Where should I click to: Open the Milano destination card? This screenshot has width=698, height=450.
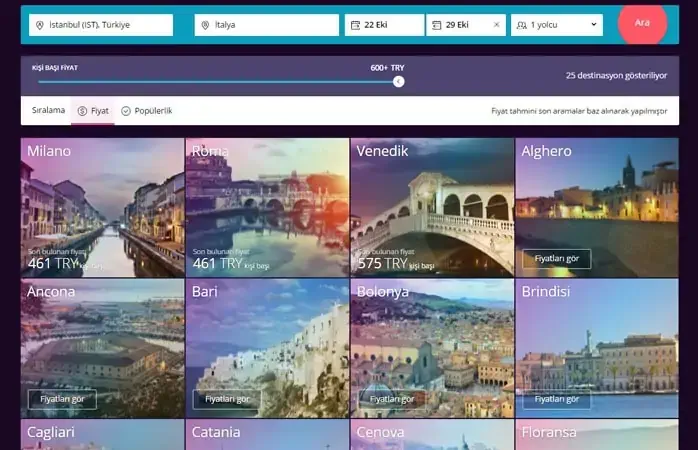pyautogui.click(x=102, y=207)
